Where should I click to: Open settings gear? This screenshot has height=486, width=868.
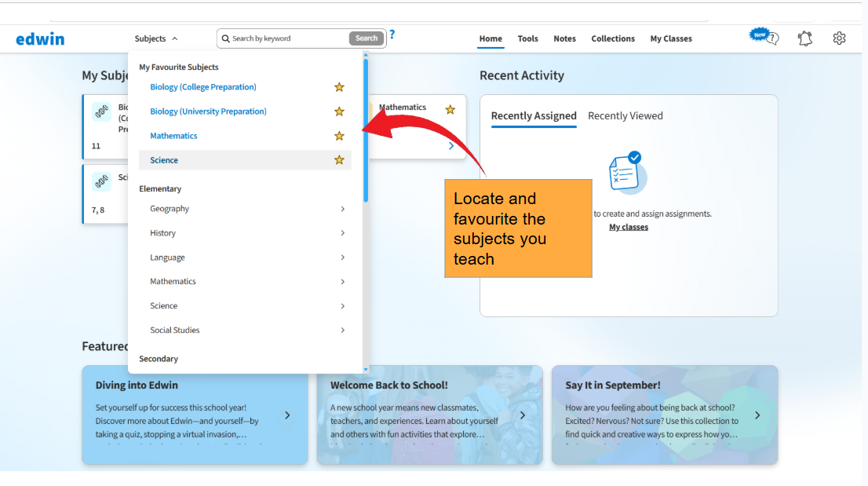[x=839, y=38]
